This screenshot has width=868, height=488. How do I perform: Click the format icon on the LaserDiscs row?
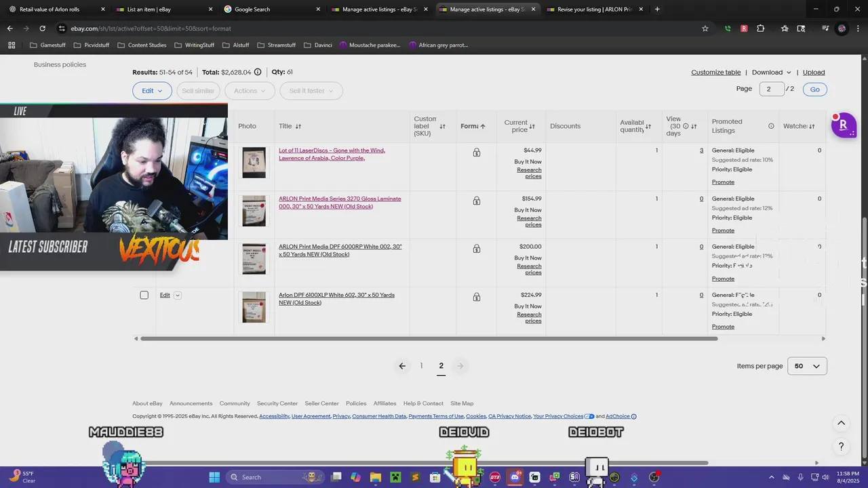point(477,152)
